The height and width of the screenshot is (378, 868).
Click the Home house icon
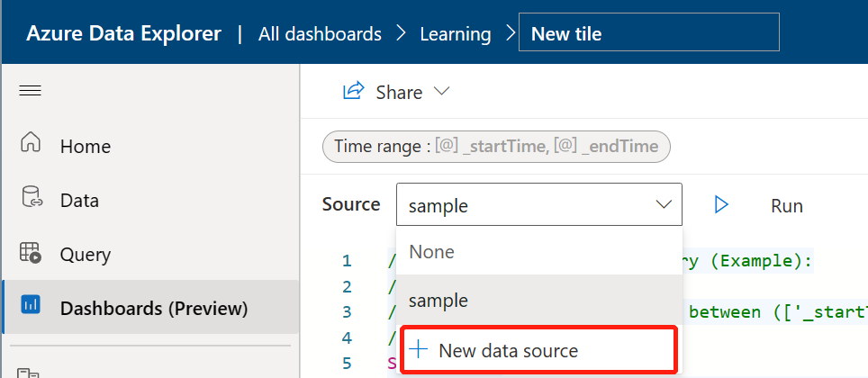tap(31, 142)
